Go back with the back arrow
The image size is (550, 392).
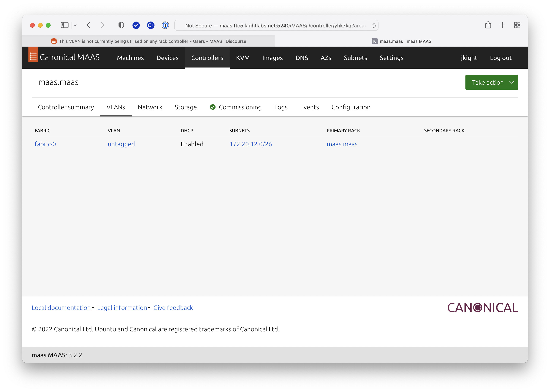click(x=88, y=25)
